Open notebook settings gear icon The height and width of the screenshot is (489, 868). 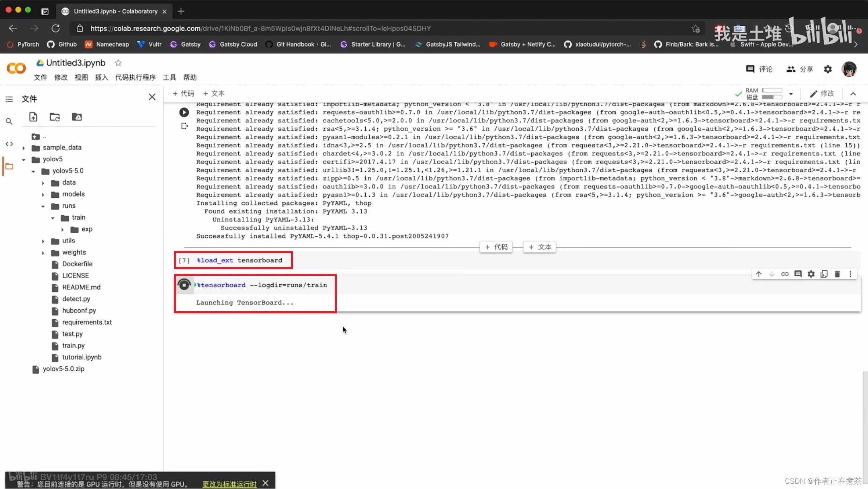pos(827,69)
